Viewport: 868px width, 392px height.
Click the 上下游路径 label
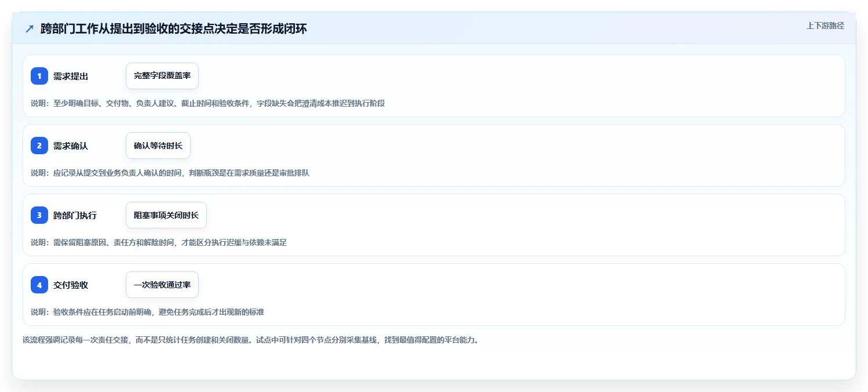pyautogui.click(x=826, y=26)
